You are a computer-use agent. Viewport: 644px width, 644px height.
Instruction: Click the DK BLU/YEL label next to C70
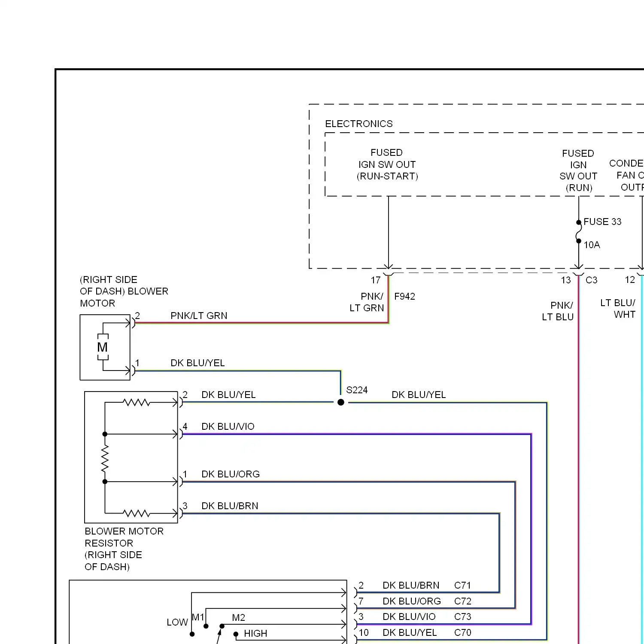[x=410, y=633]
